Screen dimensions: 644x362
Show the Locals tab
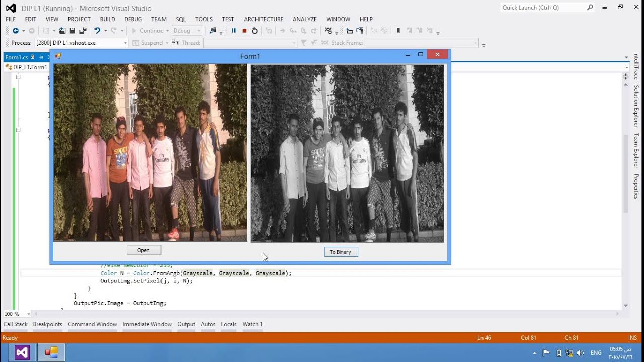(x=229, y=324)
